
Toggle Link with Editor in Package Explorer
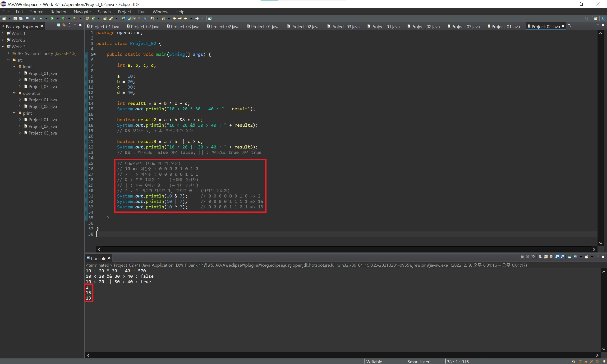click(64, 25)
